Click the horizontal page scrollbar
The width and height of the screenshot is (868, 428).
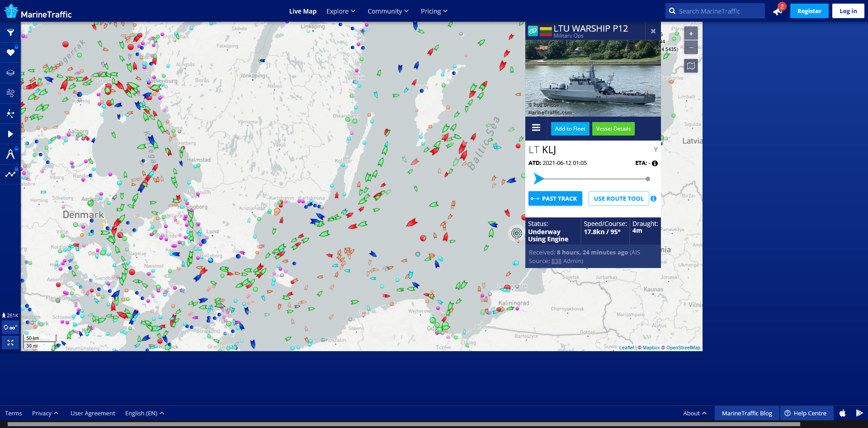click(x=404, y=424)
